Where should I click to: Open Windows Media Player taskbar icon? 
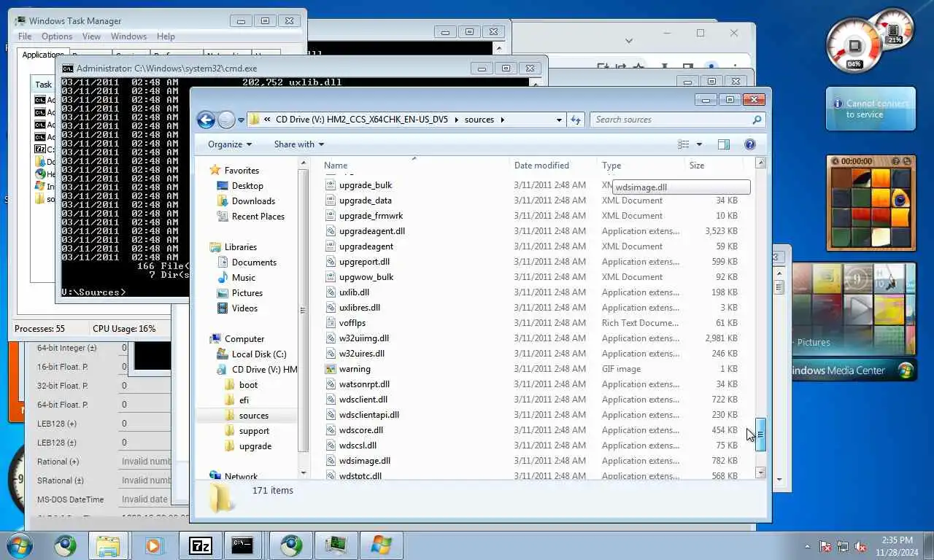154,545
